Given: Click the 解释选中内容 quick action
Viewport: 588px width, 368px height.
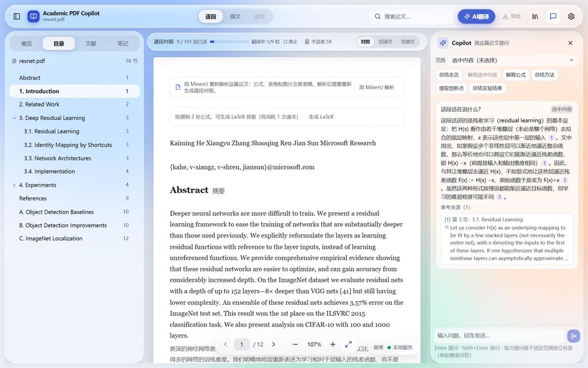Looking at the screenshot, I should coord(482,75).
